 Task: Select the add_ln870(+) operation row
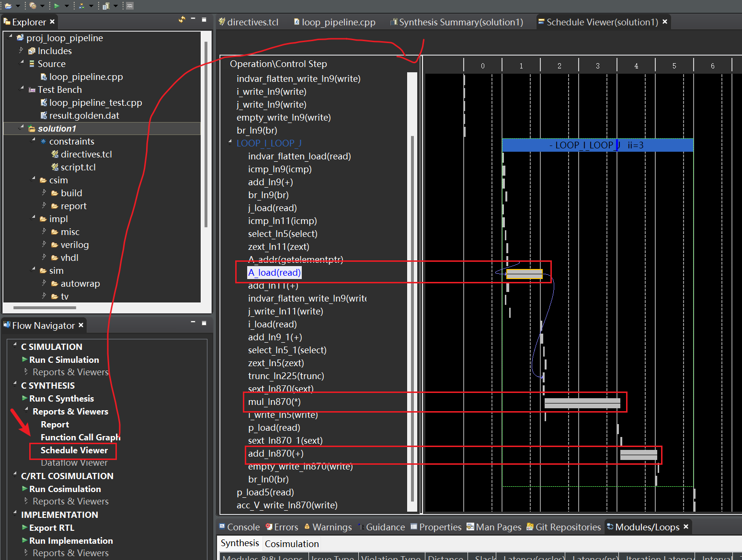click(275, 453)
